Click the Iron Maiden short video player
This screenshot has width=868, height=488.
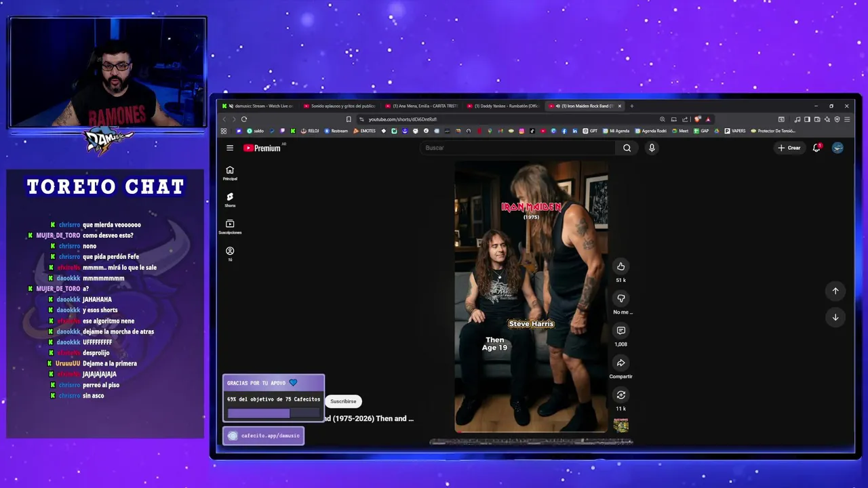click(x=531, y=296)
